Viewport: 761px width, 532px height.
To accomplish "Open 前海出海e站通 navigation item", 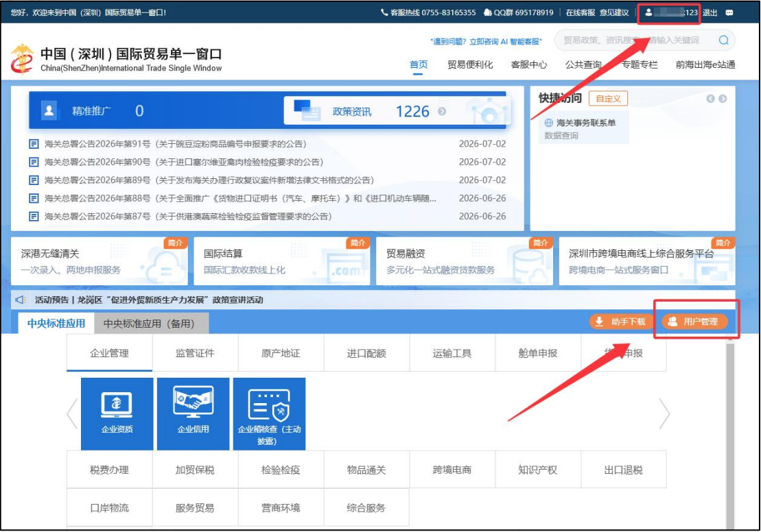I will coord(705,64).
